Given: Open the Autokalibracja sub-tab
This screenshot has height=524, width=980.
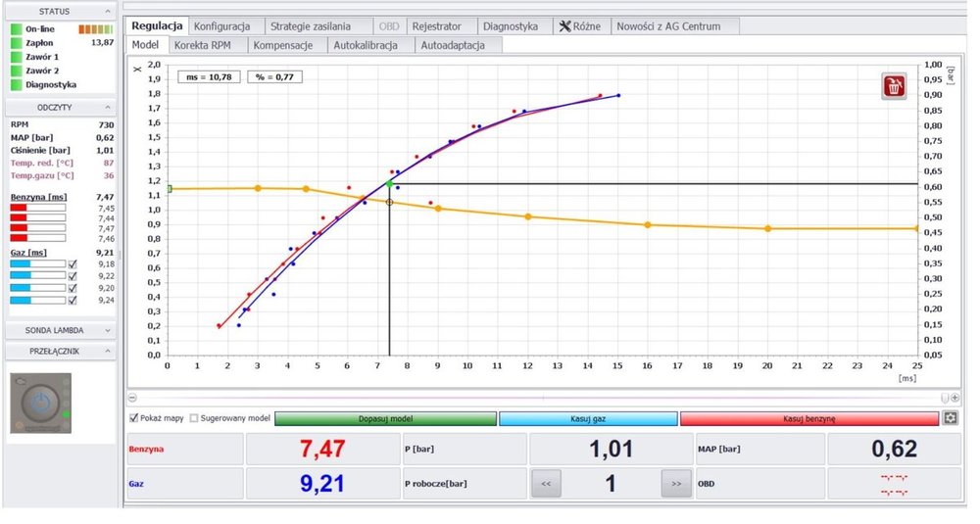Looking at the screenshot, I should coord(366,45).
